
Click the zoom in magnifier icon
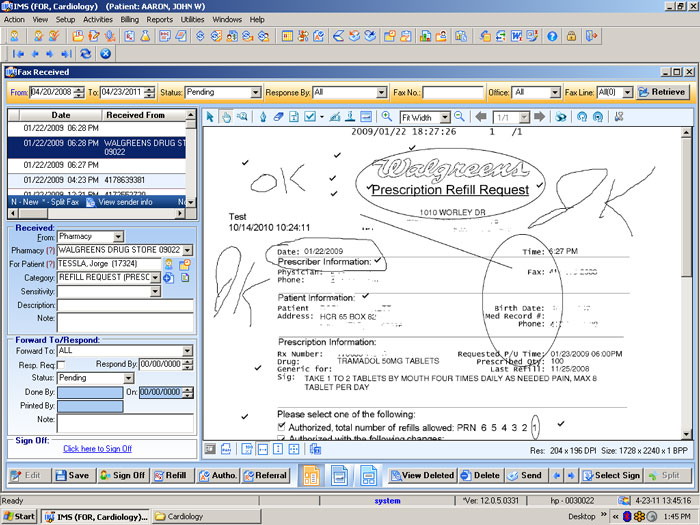387,117
